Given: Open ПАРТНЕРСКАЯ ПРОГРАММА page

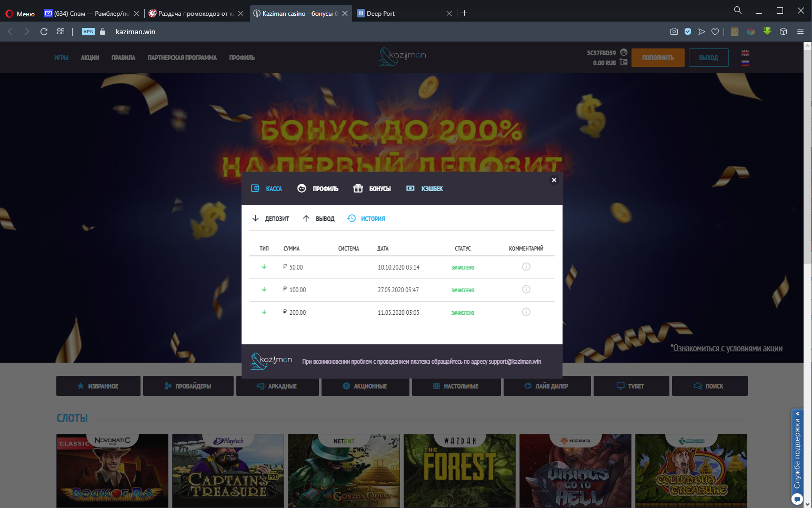Looking at the screenshot, I should (182, 58).
